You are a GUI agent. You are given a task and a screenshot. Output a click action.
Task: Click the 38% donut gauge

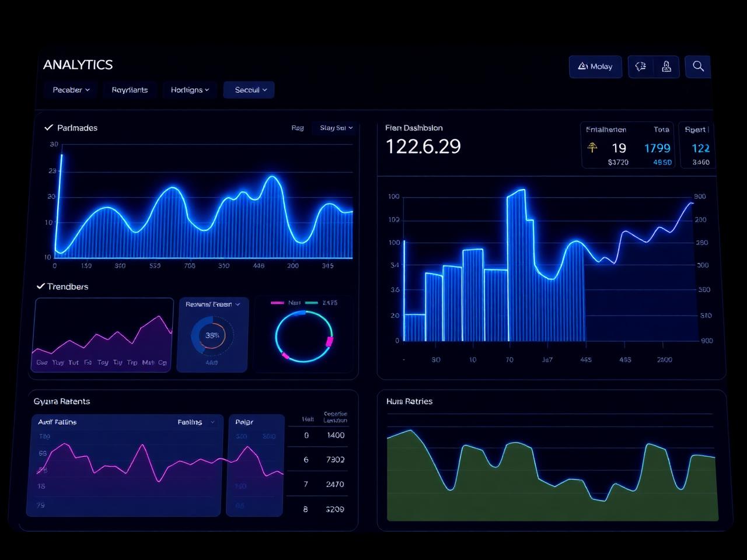[x=212, y=335]
